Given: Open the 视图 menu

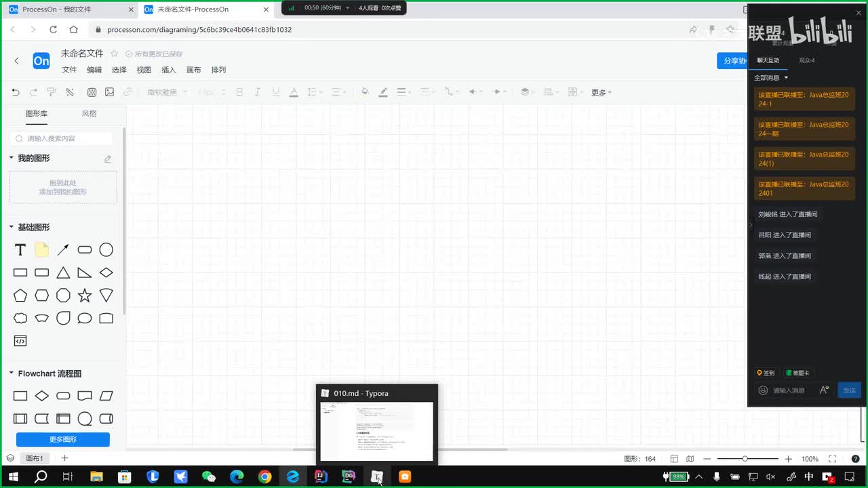Looking at the screenshot, I should coord(144,70).
